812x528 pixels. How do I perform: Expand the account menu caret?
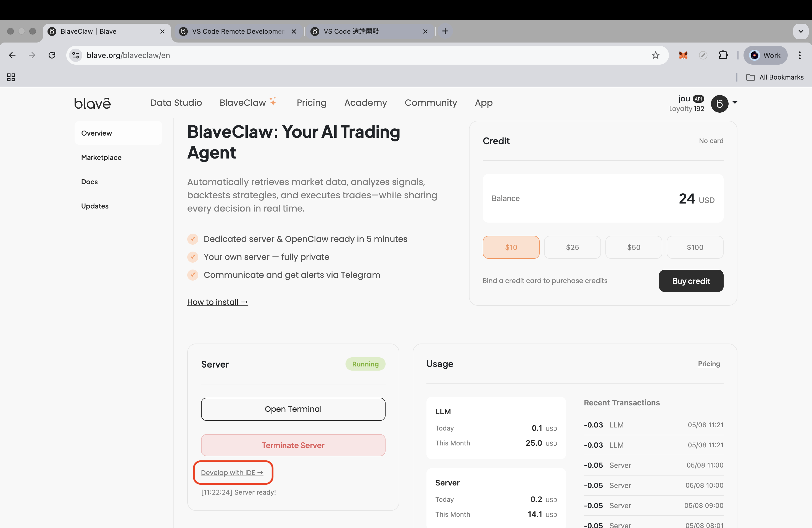coord(735,103)
